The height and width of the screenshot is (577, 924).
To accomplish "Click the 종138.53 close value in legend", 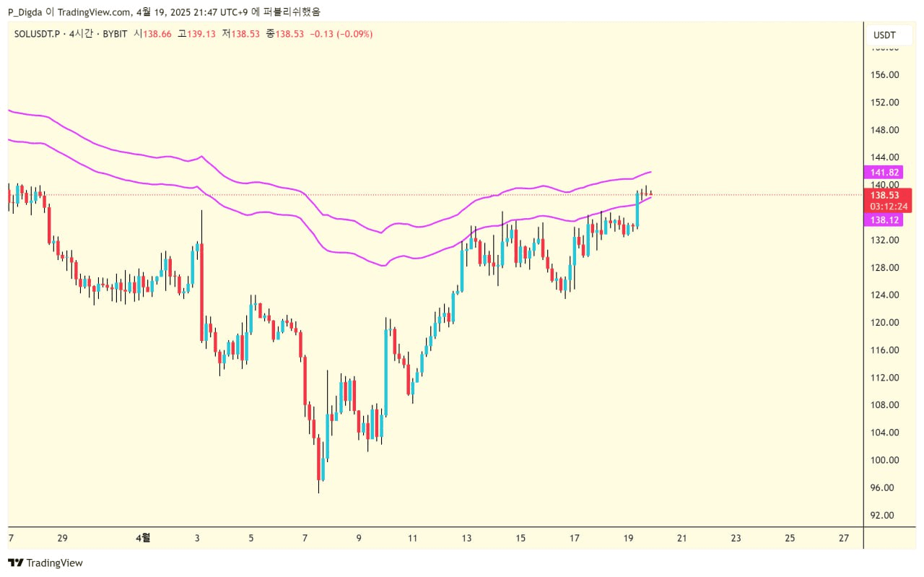I will point(284,34).
